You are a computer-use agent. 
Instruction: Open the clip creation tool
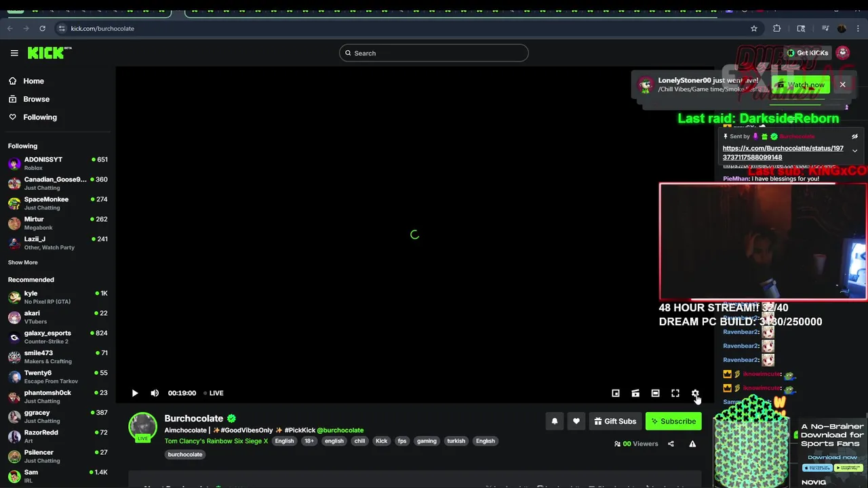tap(635, 393)
